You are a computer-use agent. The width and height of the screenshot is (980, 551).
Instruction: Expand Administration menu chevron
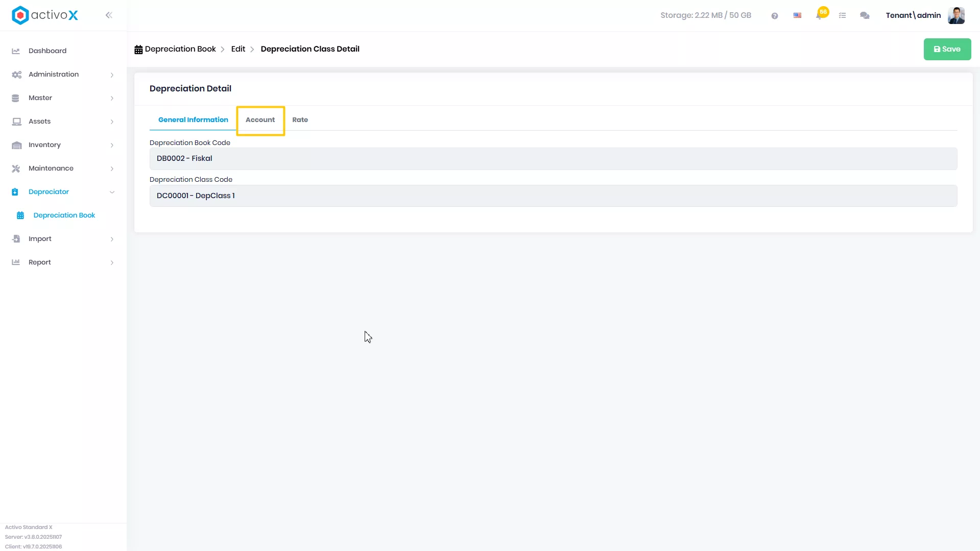point(112,75)
